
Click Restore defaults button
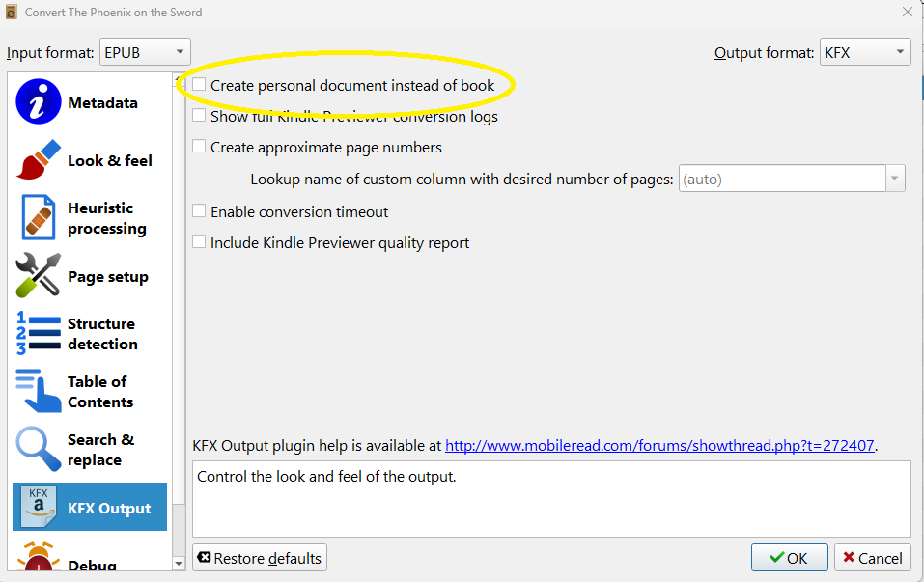tap(260, 557)
